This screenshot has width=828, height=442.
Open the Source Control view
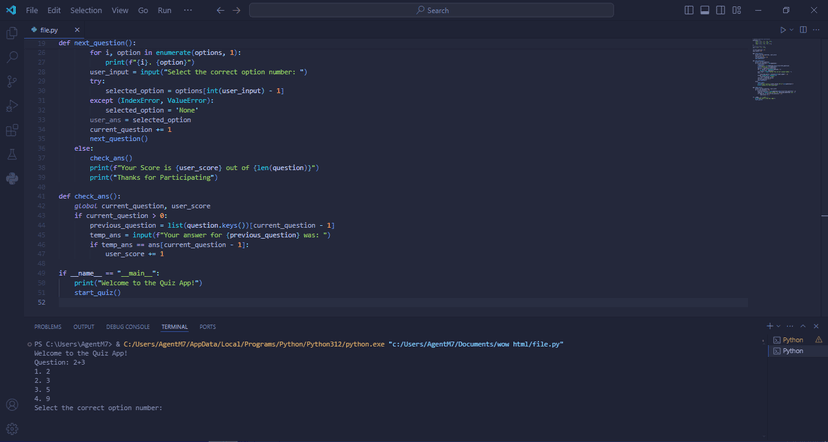[x=12, y=81]
